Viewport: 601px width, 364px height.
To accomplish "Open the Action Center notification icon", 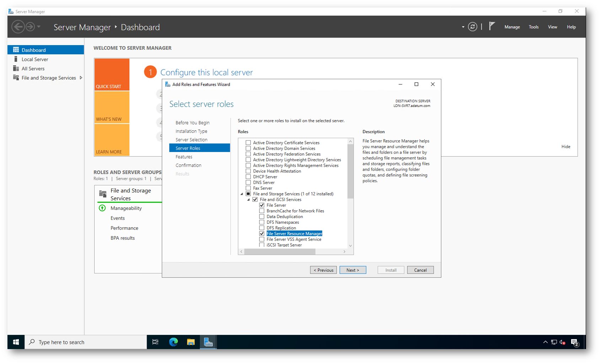I will [x=575, y=342].
